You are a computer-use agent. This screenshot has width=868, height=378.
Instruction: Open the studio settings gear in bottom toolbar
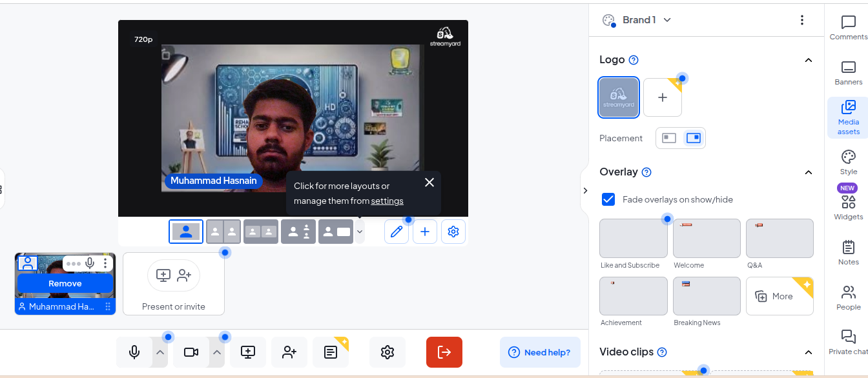pyautogui.click(x=387, y=352)
